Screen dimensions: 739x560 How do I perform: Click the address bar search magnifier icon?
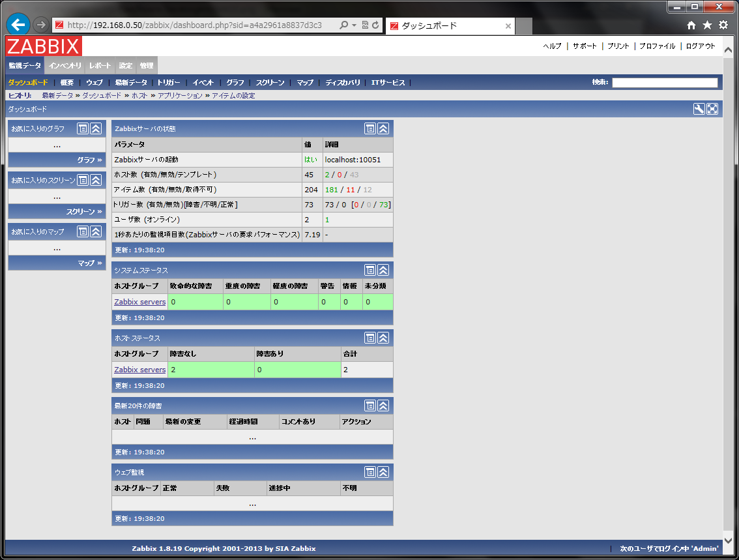pyautogui.click(x=344, y=25)
